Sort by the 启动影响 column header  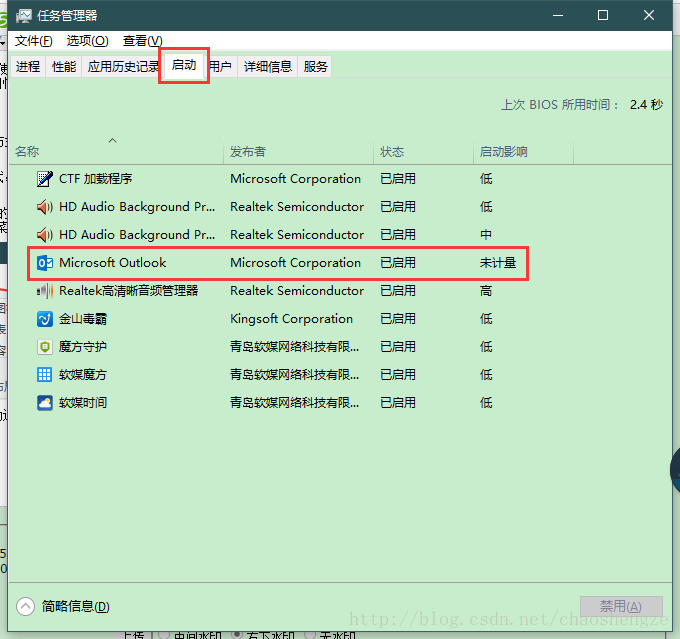click(523, 151)
